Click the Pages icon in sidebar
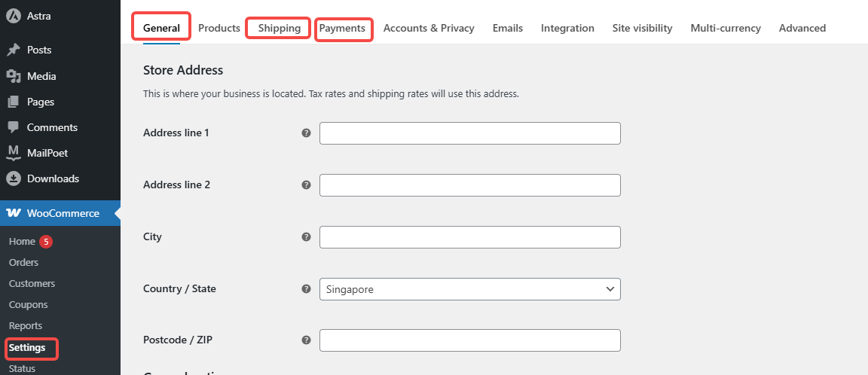Image resolution: width=868 pixels, height=375 pixels. click(x=14, y=102)
